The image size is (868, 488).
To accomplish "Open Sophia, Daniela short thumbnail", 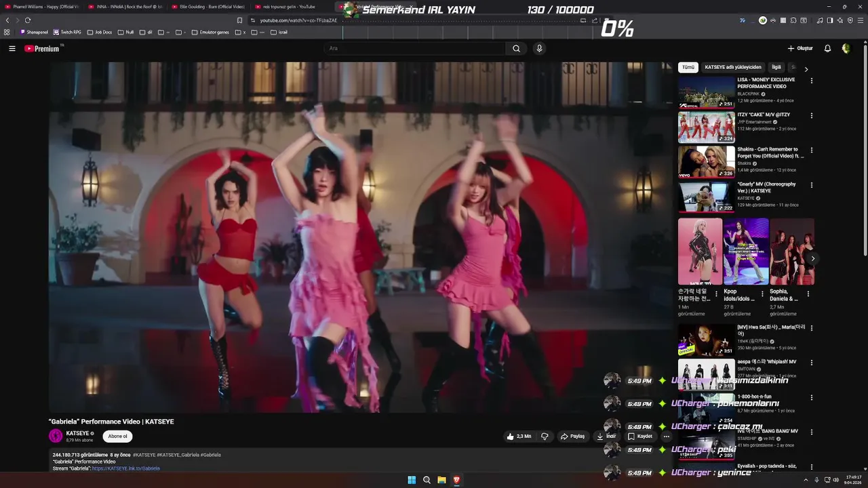I will click(x=792, y=251).
